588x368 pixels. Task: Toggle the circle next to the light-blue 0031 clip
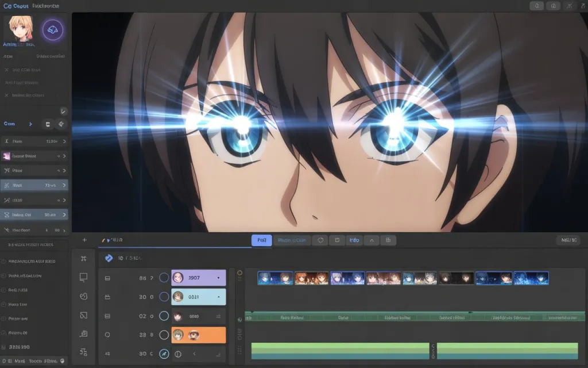[x=164, y=297]
